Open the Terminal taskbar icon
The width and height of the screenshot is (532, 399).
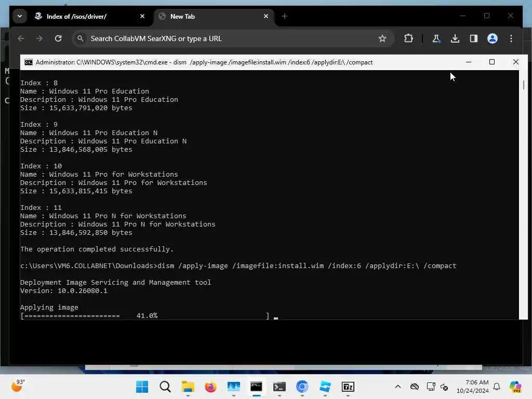[279, 387]
